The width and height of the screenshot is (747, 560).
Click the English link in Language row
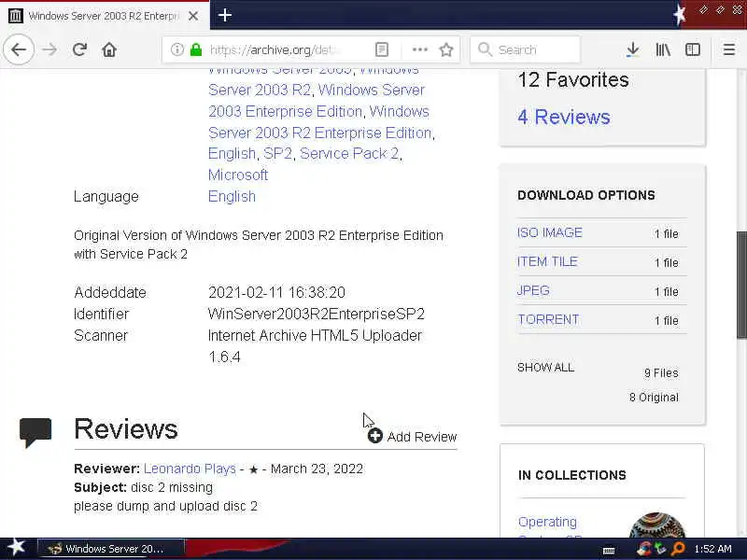click(x=232, y=196)
